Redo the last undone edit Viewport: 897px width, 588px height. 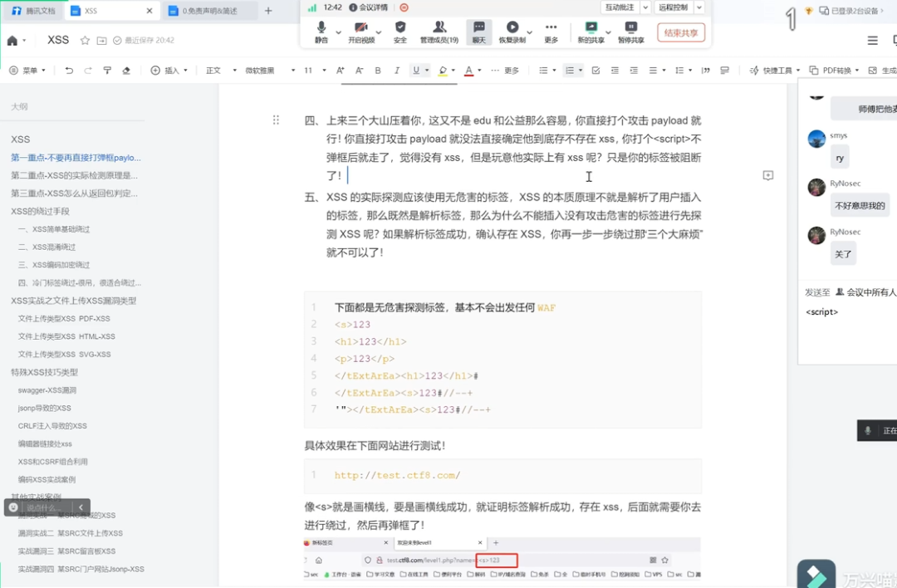[x=88, y=71]
